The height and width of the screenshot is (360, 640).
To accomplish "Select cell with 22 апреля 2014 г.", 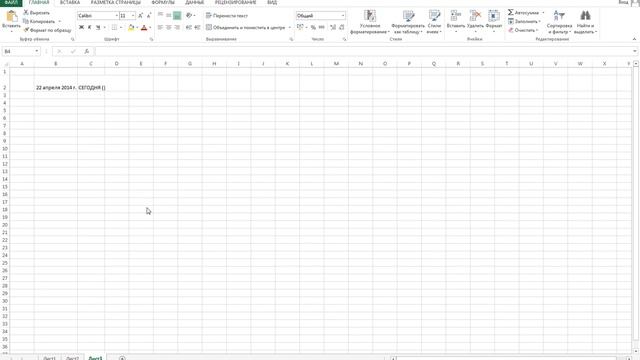I will tap(56, 84).
